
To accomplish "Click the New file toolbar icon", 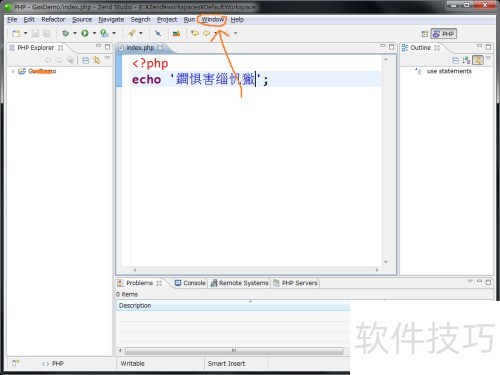I will coord(16,33).
